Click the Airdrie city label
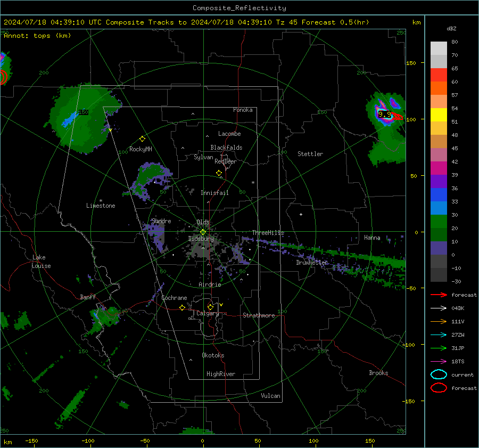 pyautogui.click(x=210, y=284)
